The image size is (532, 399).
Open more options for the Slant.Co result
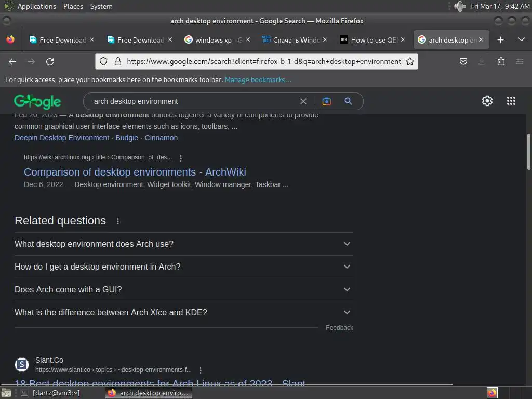click(x=201, y=370)
